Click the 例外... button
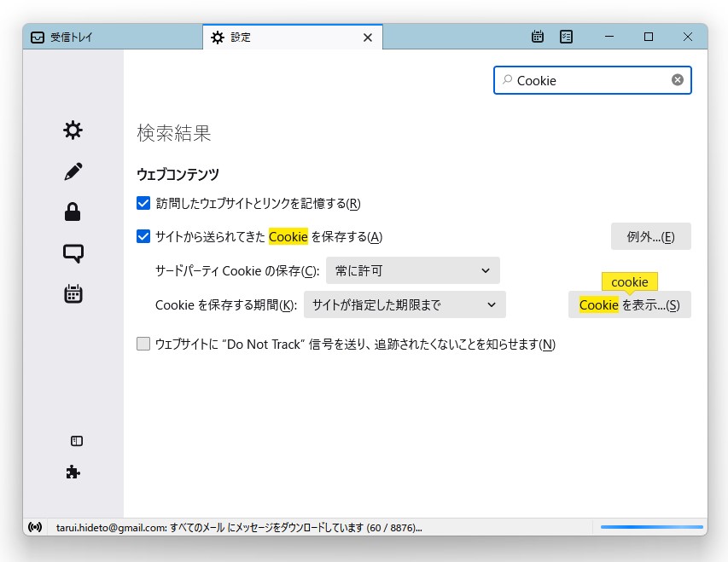The width and height of the screenshot is (728, 562). (650, 236)
